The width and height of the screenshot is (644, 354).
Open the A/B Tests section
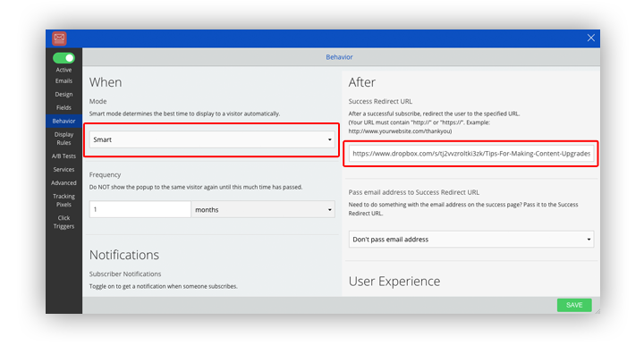pos(64,156)
